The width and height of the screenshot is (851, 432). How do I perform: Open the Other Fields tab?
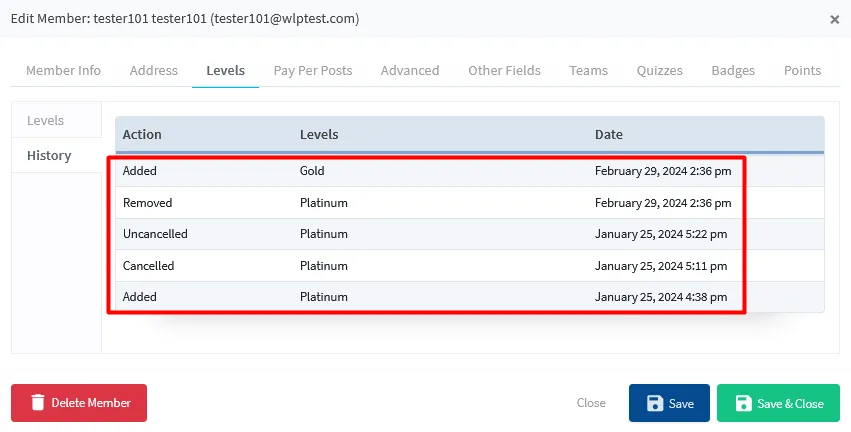[x=504, y=70]
